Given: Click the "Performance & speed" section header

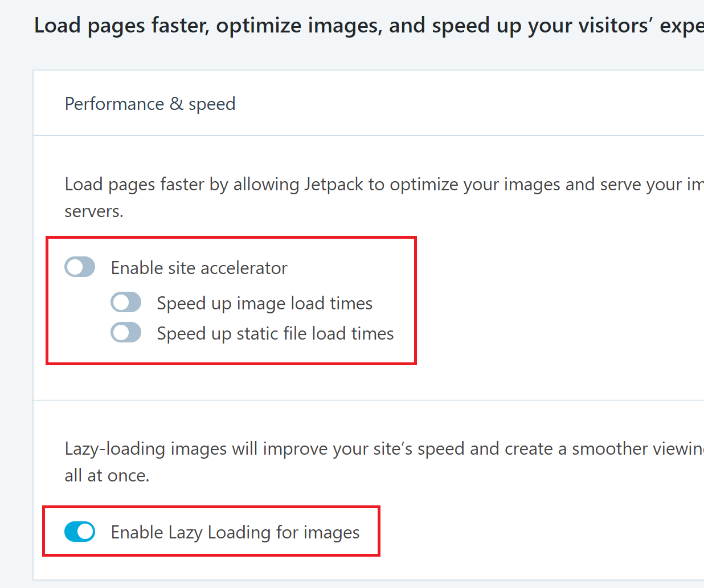Looking at the screenshot, I should pyautogui.click(x=150, y=104).
